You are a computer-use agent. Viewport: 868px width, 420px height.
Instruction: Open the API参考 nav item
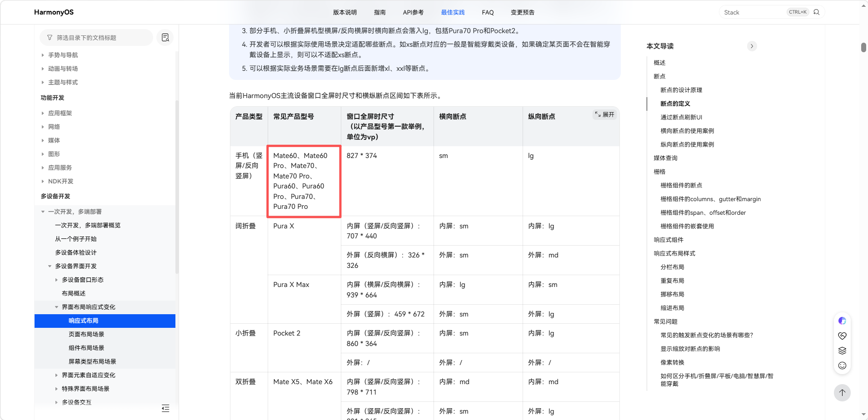pyautogui.click(x=413, y=12)
